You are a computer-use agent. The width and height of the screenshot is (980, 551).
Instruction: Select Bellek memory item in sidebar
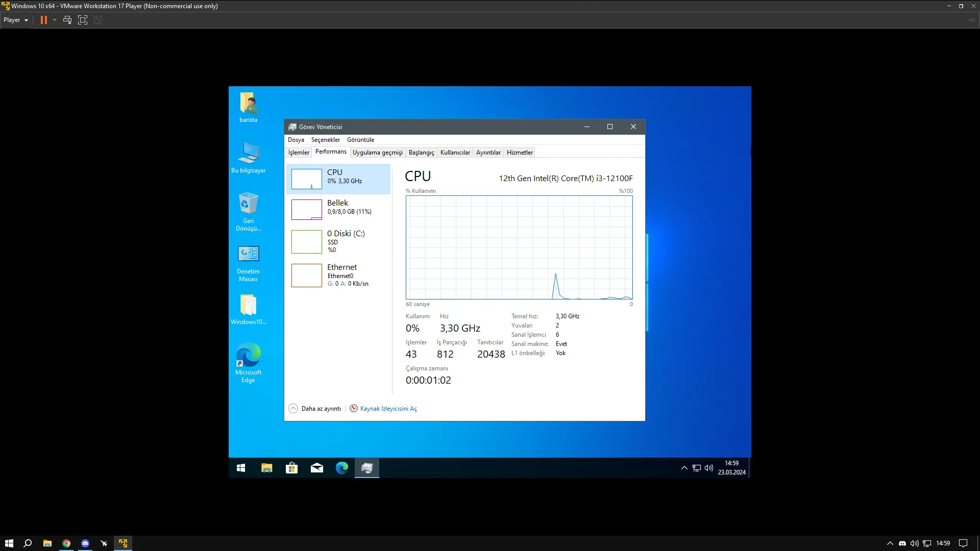point(338,210)
